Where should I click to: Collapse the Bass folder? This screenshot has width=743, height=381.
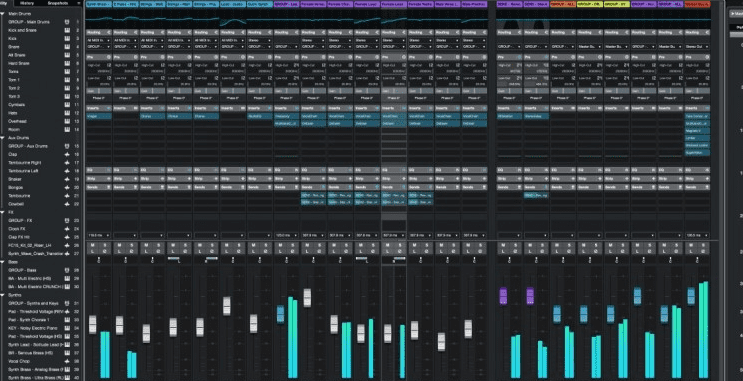point(2,262)
